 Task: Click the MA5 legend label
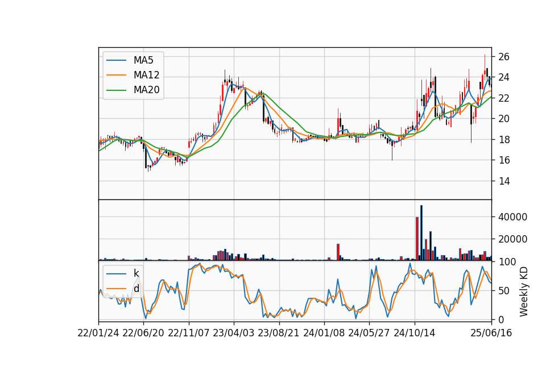click(x=143, y=60)
